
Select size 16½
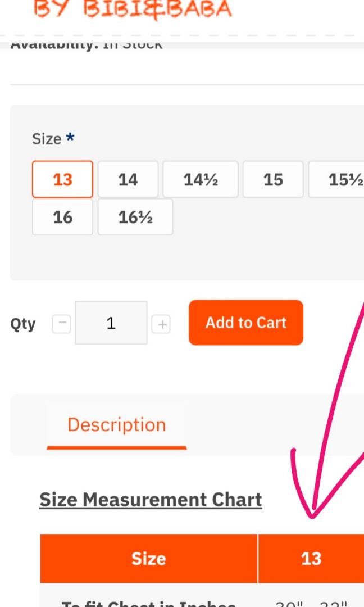[135, 217]
